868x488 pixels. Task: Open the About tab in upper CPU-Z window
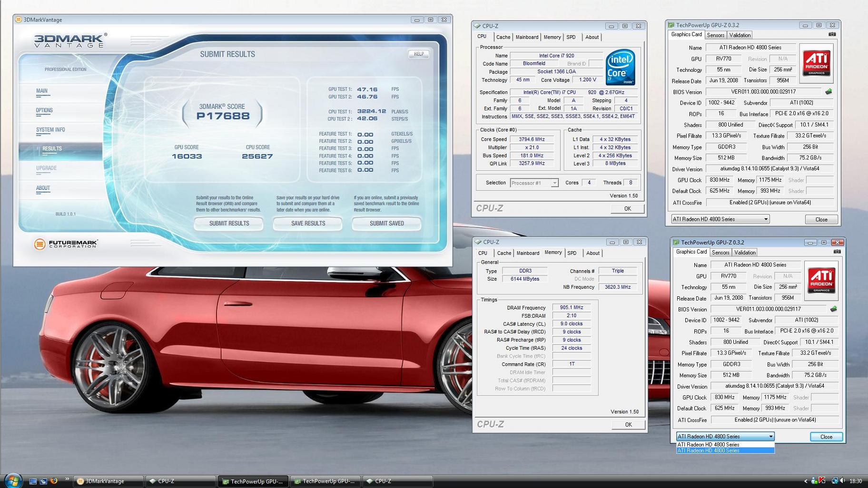[x=592, y=37]
